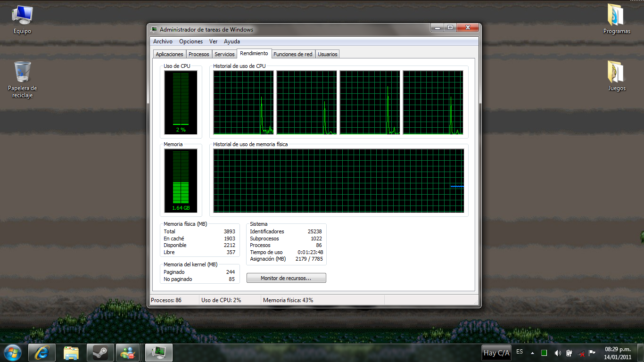Show hidden tray icons arrow
The height and width of the screenshot is (362, 644).
tap(532, 353)
